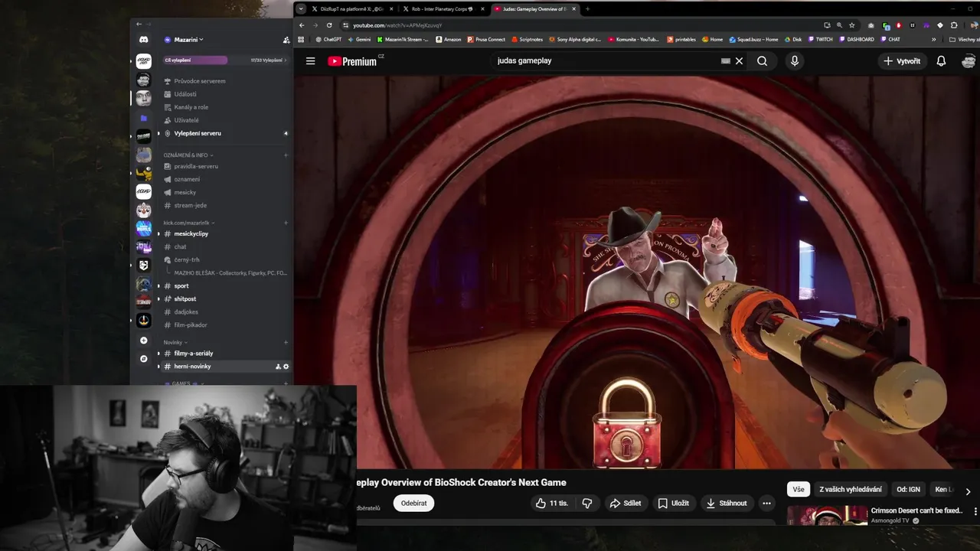Viewport: 980px width, 551px height.
Task: Open Průvodce serverem in Discord
Action: pos(199,81)
